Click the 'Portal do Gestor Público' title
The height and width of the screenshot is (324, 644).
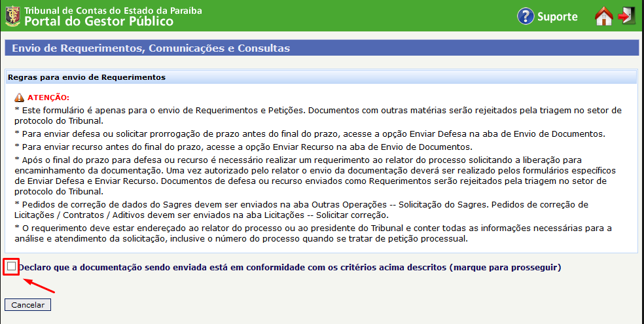tap(99, 22)
